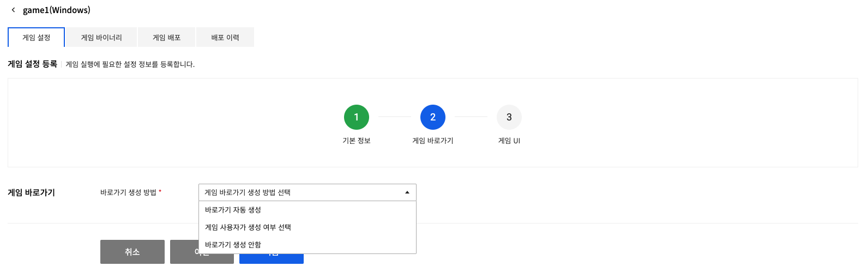Screen dimensions: 868x278
Task: Open the 배포 이력 tab
Action: pos(225,38)
